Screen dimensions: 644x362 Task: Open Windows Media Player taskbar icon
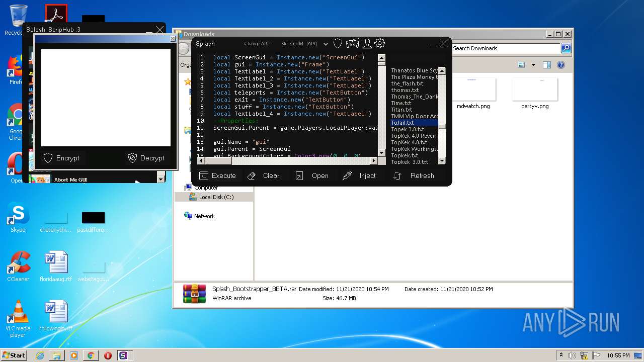point(74,355)
